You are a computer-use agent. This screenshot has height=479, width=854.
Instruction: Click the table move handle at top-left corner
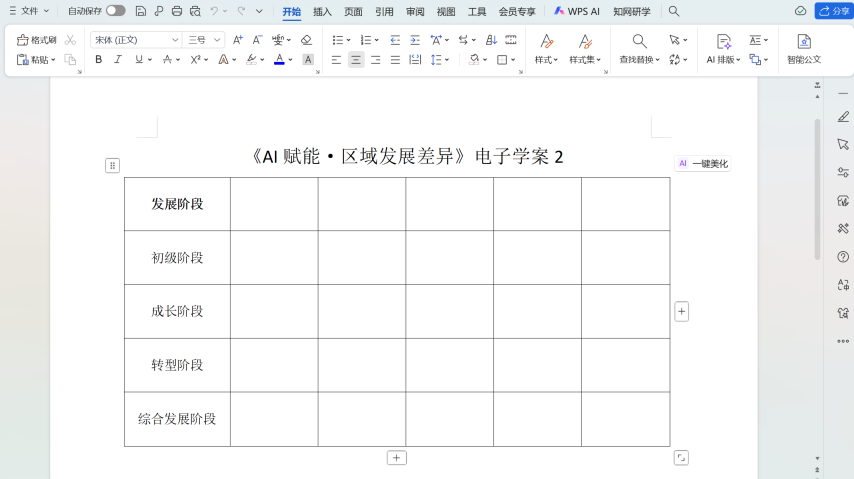[x=112, y=165]
